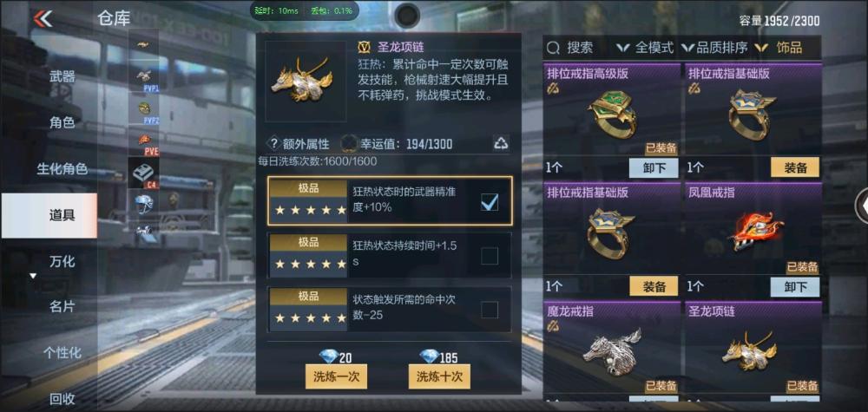This screenshot has height=412, width=868.
Task: Select the PVP2 item category icon
Action: (143, 111)
